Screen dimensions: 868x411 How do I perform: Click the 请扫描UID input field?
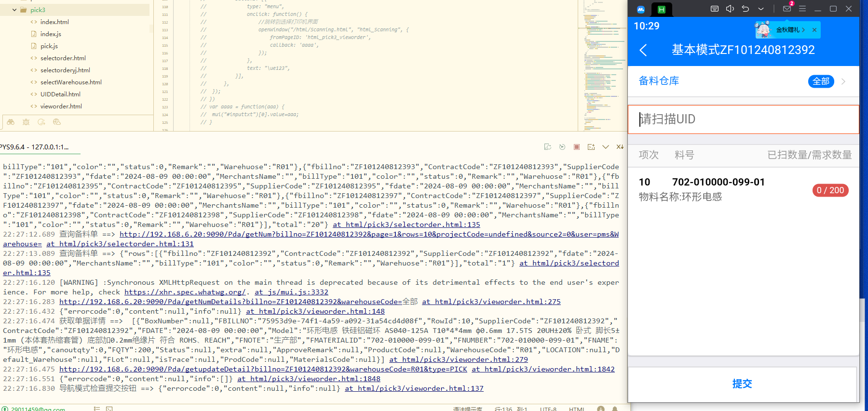point(743,119)
